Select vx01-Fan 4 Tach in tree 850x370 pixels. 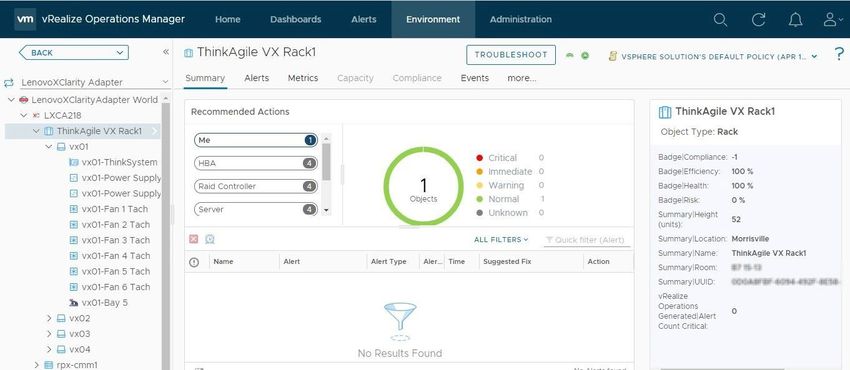(109, 256)
